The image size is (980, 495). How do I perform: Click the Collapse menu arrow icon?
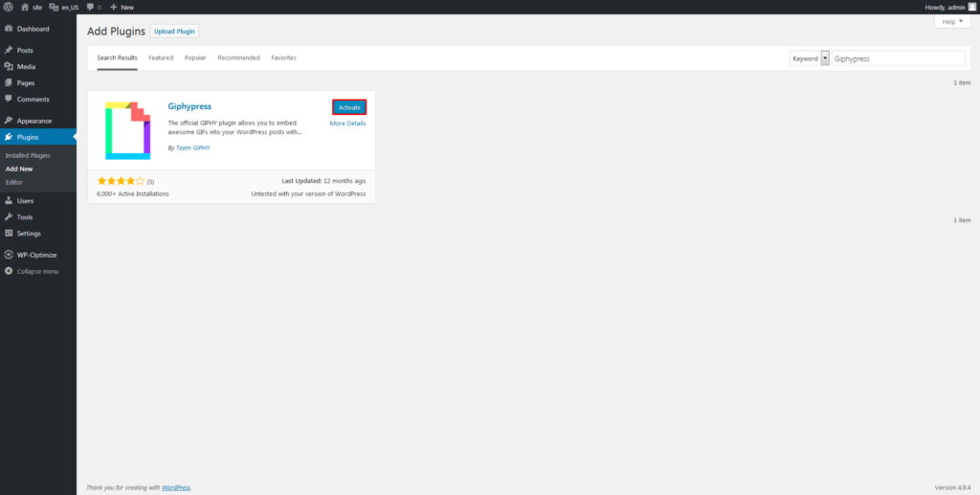9,271
